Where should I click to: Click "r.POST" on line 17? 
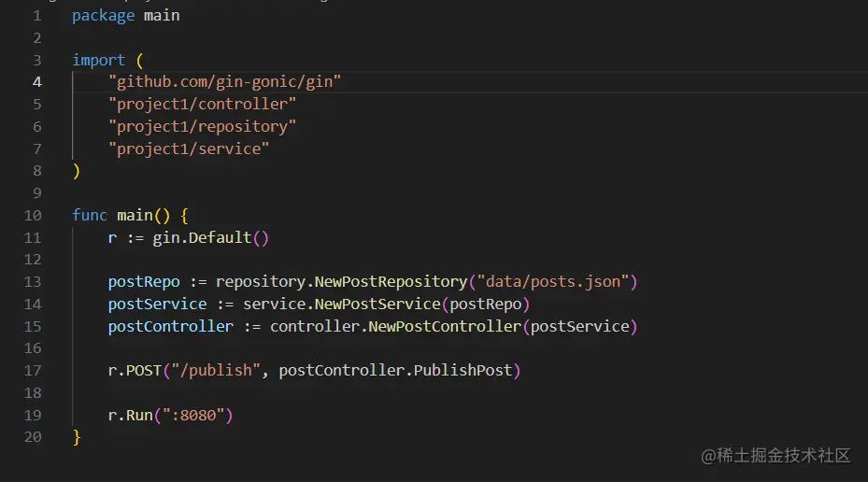(x=135, y=370)
